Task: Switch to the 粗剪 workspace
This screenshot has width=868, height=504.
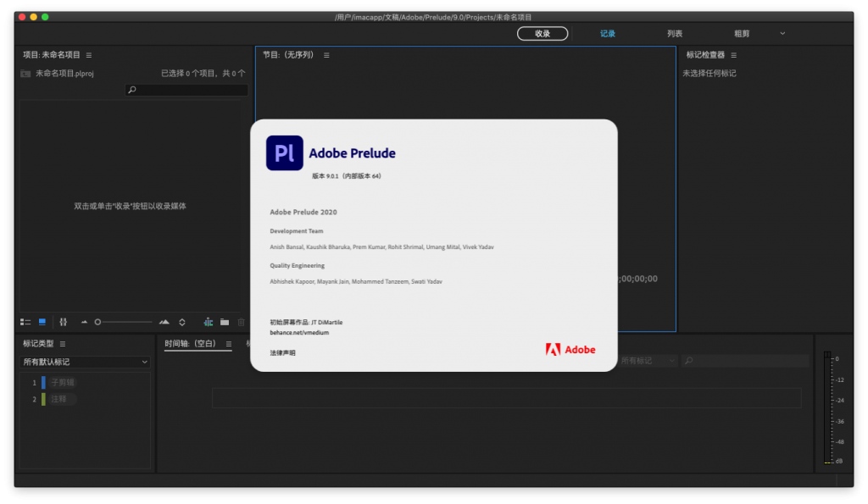Action: [x=742, y=34]
